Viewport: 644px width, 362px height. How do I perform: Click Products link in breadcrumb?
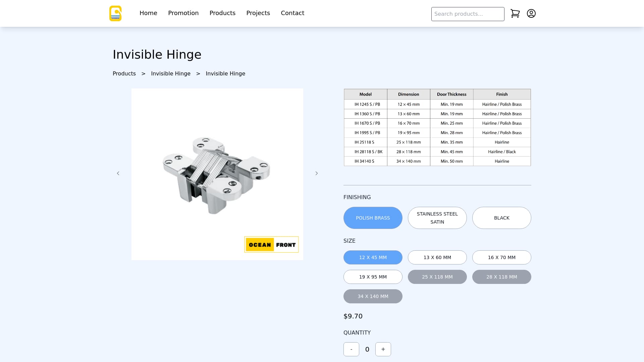click(x=124, y=74)
